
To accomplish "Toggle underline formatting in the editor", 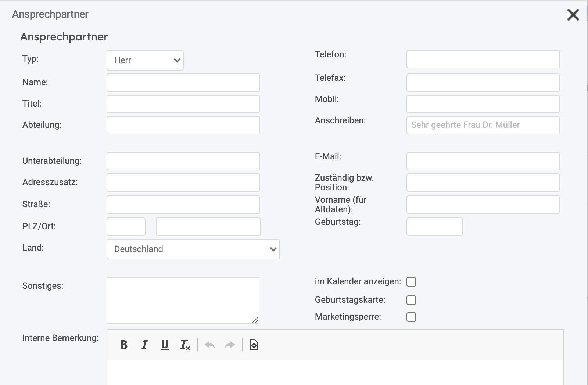I will (165, 345).
